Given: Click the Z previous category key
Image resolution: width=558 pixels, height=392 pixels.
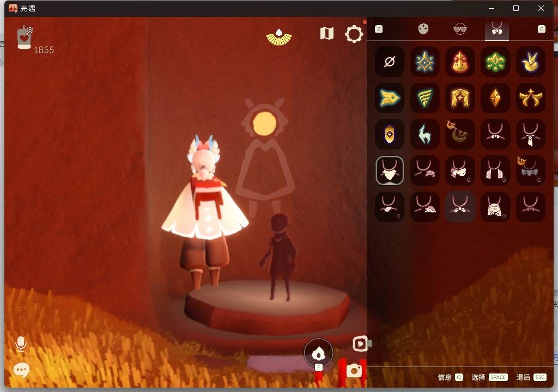Looking at the screenshot, I should [379, 29].
